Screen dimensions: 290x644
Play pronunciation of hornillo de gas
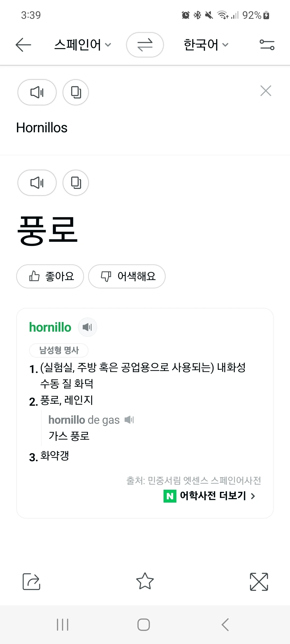pos(129,420)
